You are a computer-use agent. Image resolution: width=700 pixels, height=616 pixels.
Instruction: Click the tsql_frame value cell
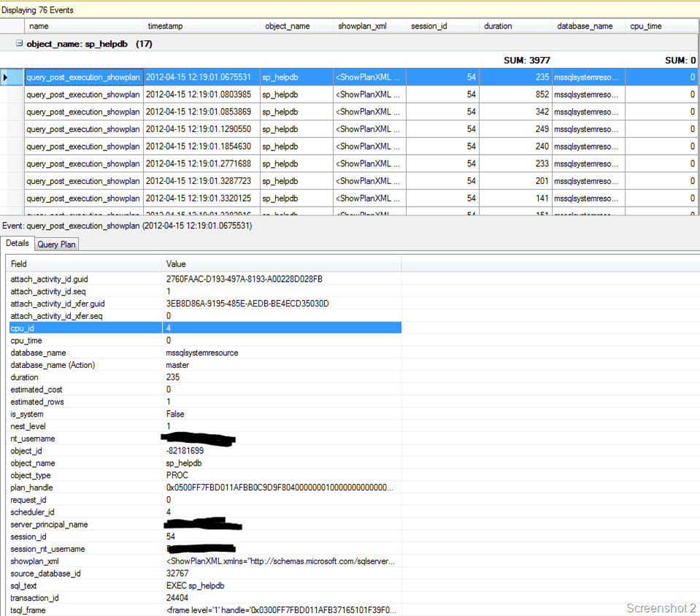click(281, 610)
